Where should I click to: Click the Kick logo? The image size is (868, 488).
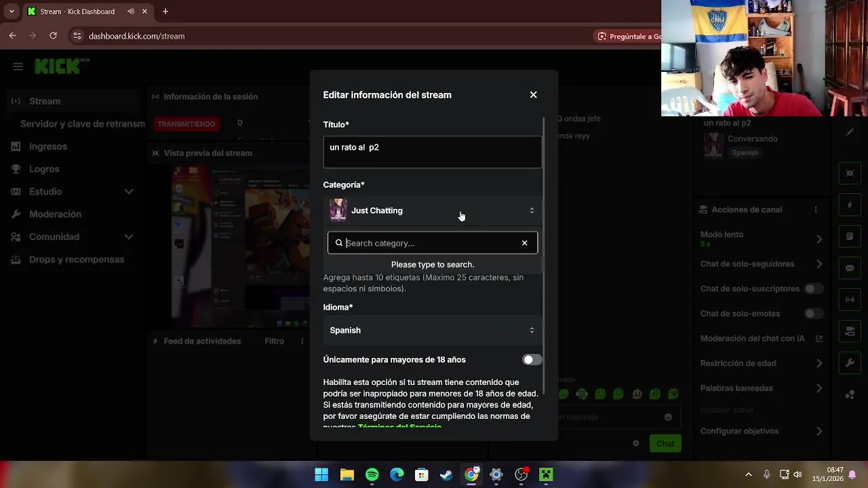click(x=58, y=66)
